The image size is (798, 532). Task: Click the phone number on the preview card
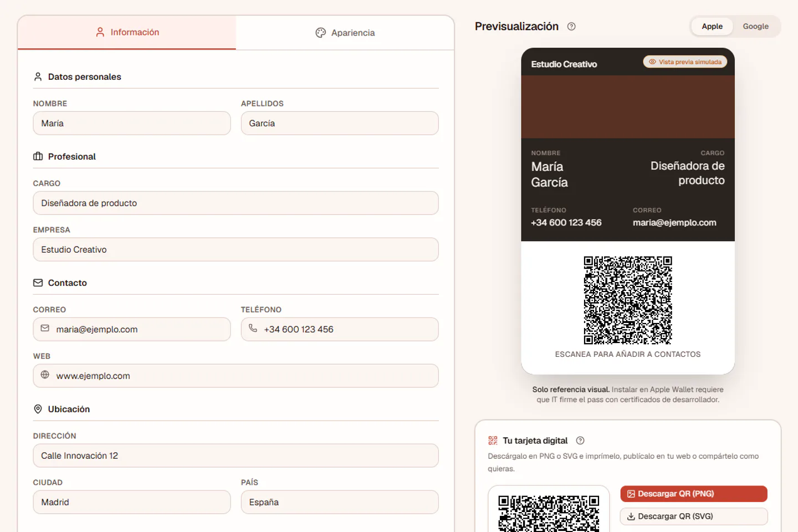pos(566,223)
